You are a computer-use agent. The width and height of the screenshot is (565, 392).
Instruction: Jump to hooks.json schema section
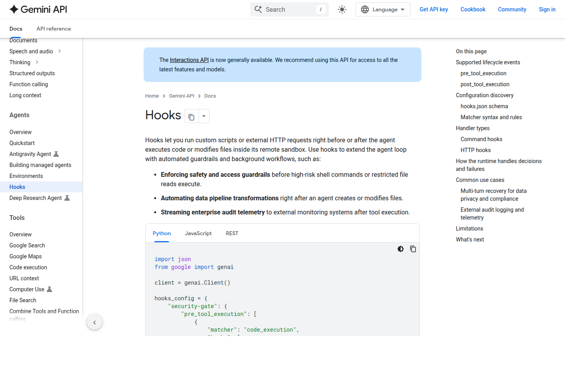click(484, 106)
